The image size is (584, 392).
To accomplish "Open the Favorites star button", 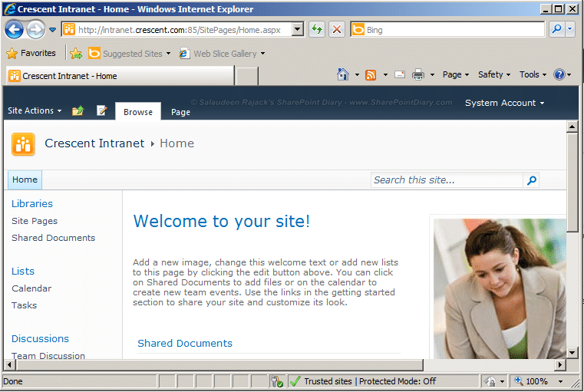I will coord(31,53).
